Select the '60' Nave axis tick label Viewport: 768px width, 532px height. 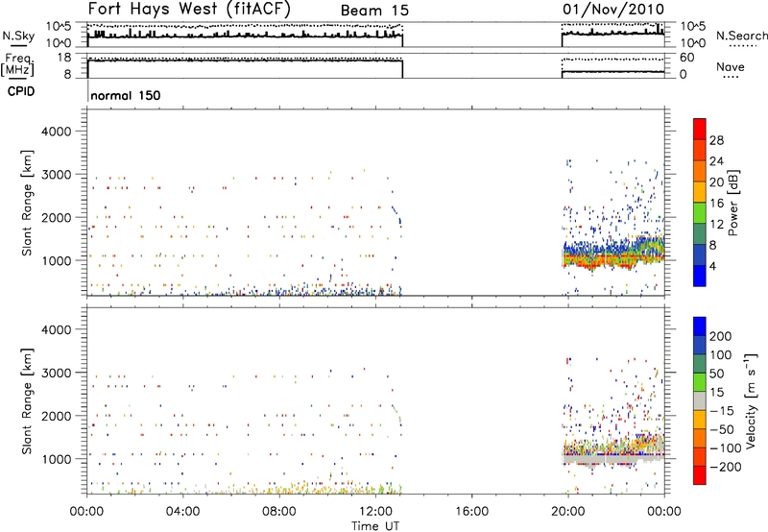click(687, 58)
